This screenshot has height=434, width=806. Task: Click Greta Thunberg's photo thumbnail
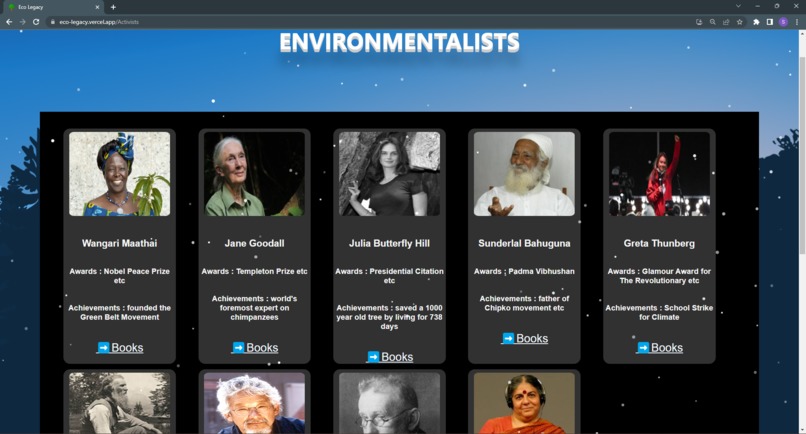click(660, 174)
